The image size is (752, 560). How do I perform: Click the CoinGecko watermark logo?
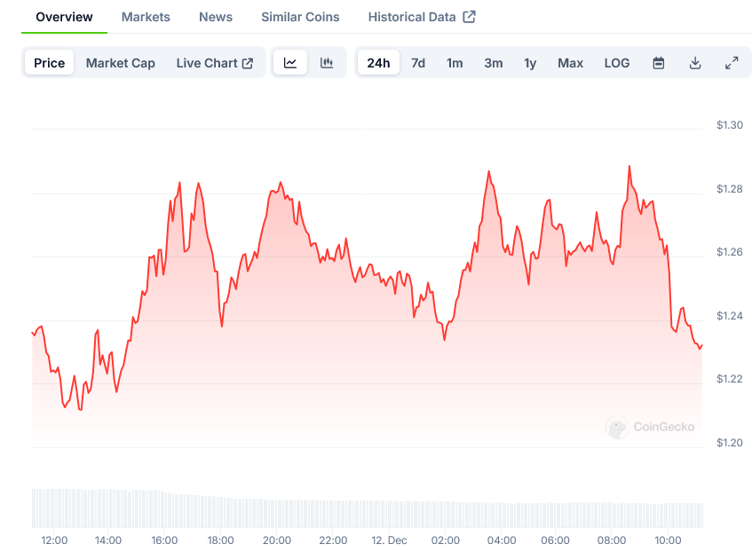[651, 427]
